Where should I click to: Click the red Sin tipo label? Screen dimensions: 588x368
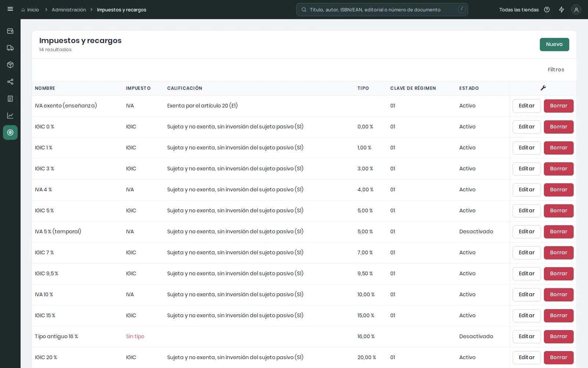pos(135,336)
